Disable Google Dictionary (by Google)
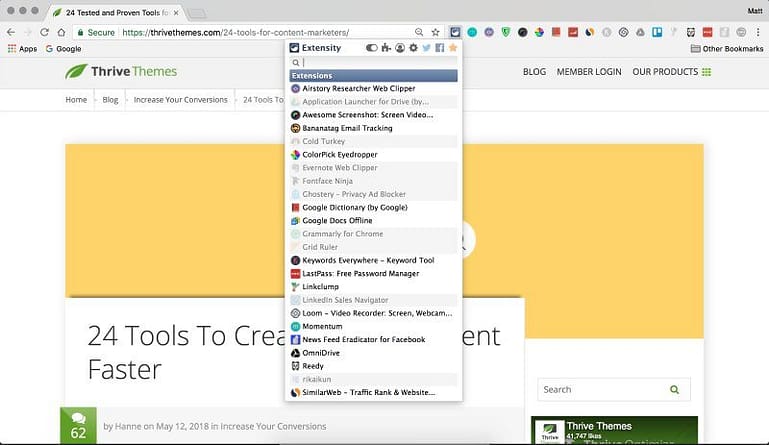 pos(373,208)
